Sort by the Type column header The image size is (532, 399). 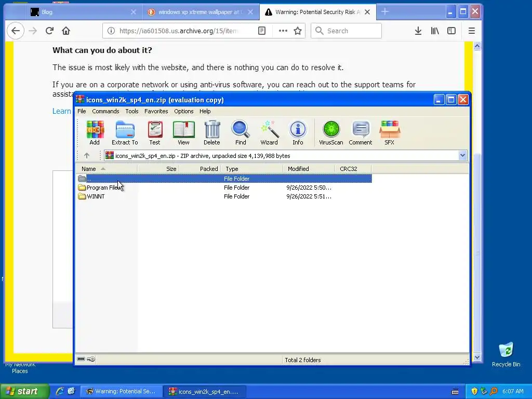coord(252,169)
